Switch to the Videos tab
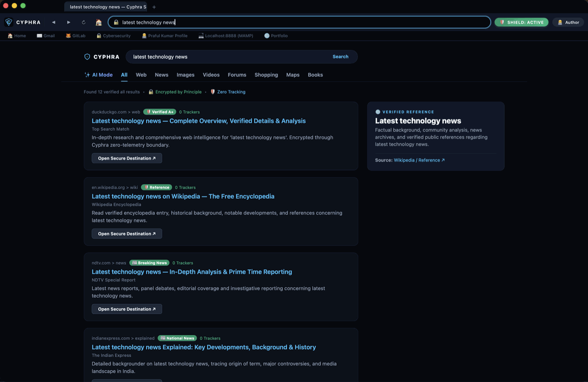This screenshot has height=382, width=588. (x=211, y=75)
